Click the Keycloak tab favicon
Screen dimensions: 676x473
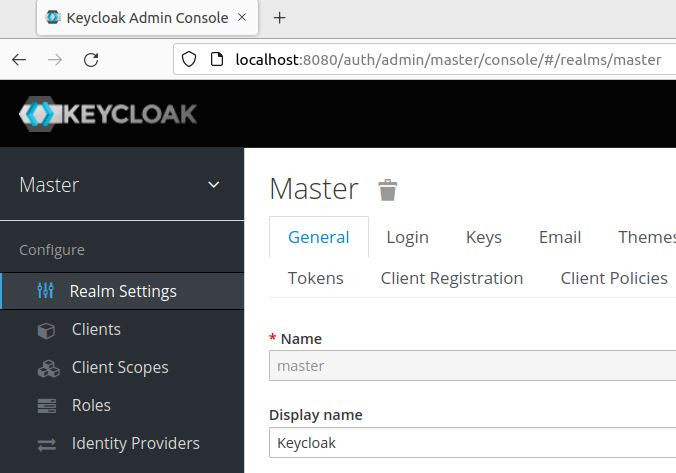pyautogui.click(x=53, y=17)
